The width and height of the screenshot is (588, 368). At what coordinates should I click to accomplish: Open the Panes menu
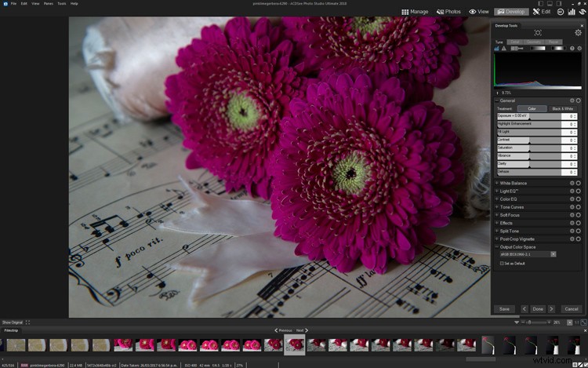click(x=49, y=3)
